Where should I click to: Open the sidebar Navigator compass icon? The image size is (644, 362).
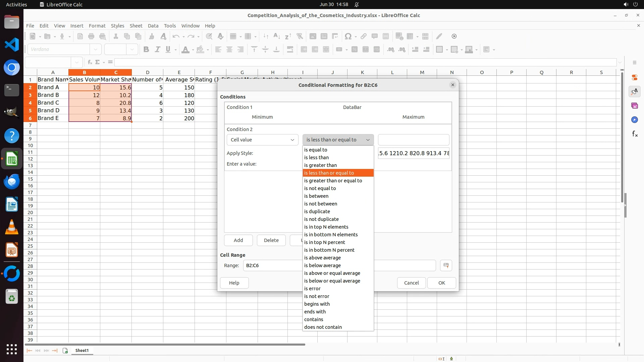[x=634, y=120]
